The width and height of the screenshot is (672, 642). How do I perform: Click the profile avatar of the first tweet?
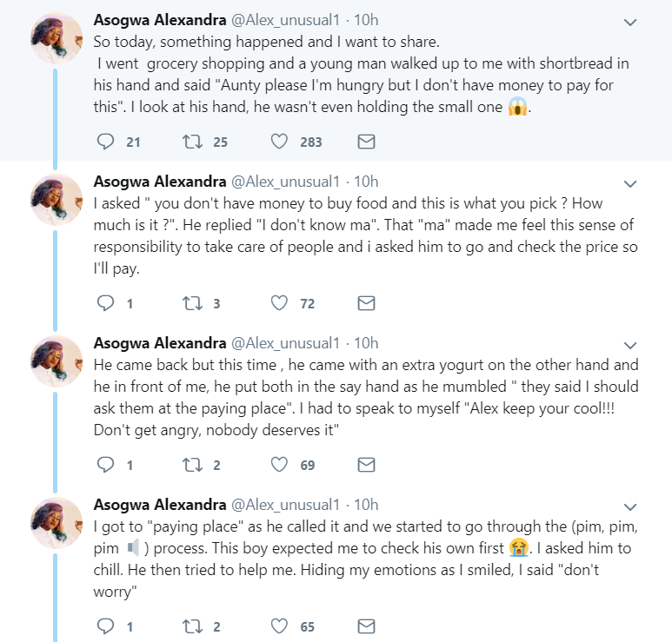point(57,37)
